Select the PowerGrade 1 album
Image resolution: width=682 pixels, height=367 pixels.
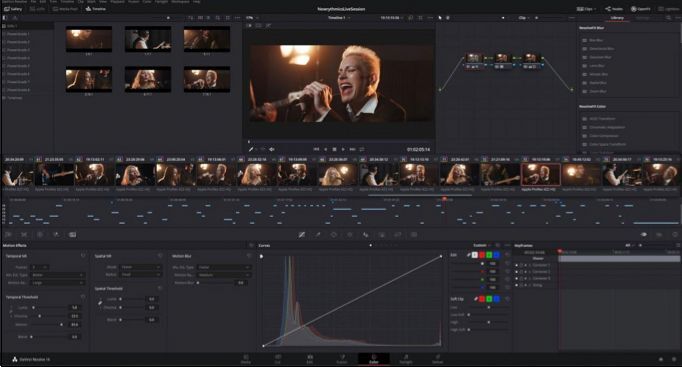click(17, 34)
